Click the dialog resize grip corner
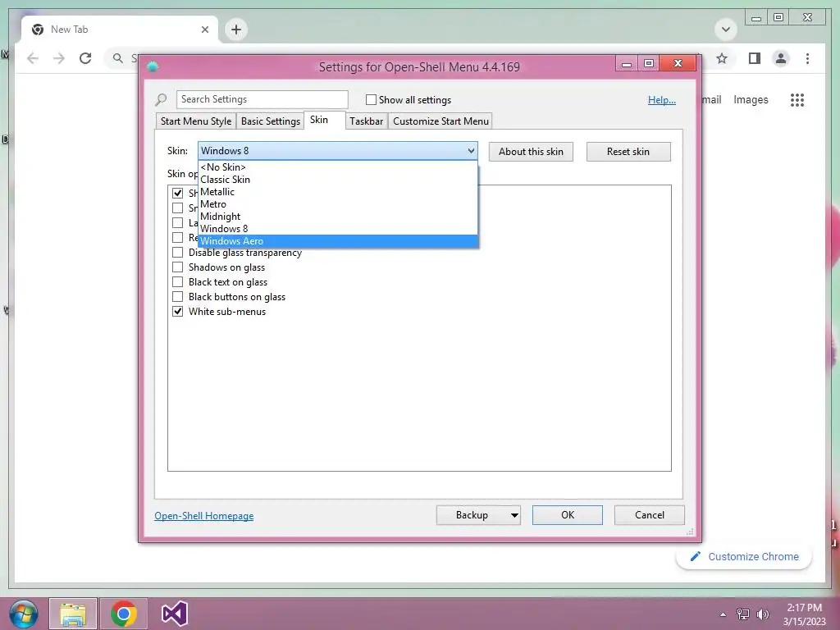The width and height of the screenshot is (840, 630). pos(691,532)
